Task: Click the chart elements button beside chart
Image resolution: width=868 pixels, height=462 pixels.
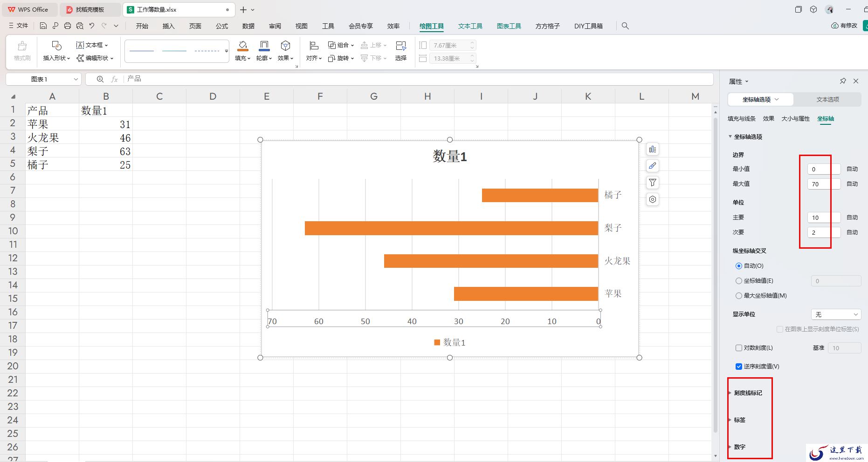Action: (653, 149)
